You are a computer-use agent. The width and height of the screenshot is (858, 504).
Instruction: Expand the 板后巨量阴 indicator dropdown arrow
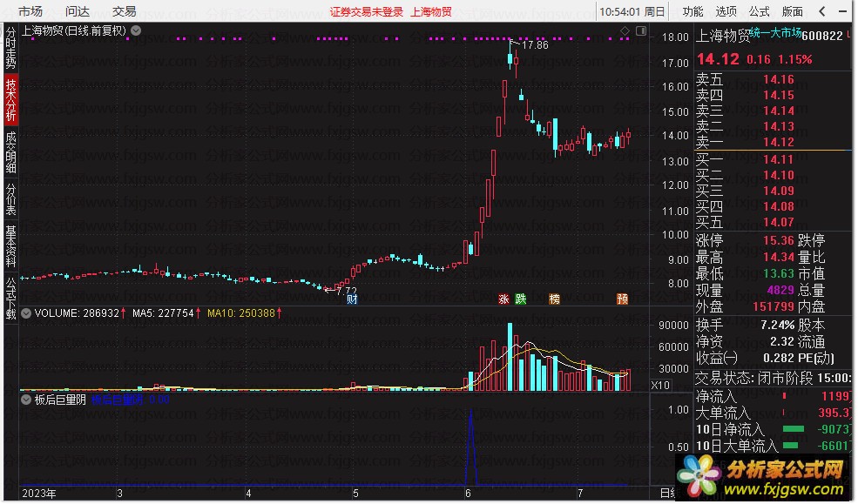(26, 400)
